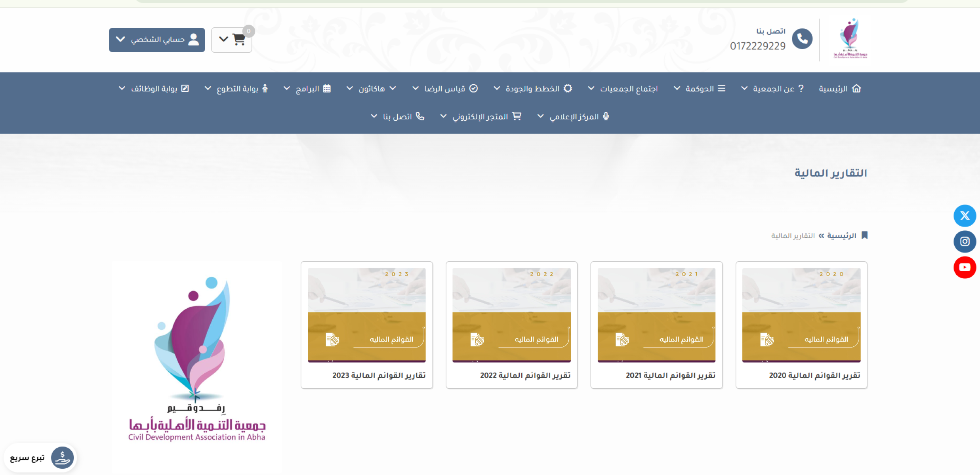Open the YouTube social icon
Screen dimensions: 980x475
click(x=965, y=267)
